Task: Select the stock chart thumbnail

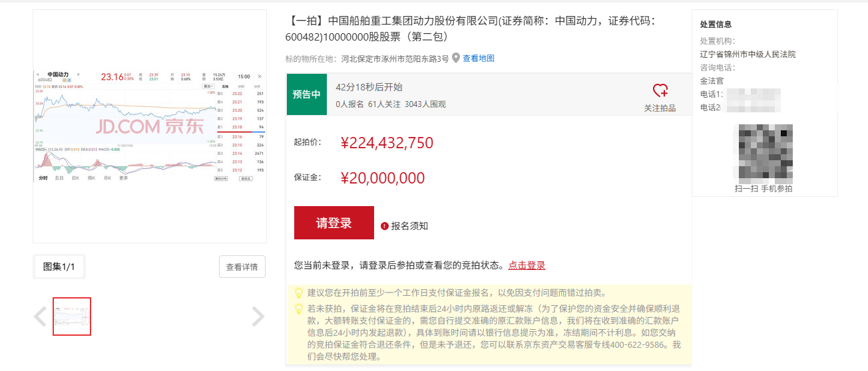Action: (72, 316)
